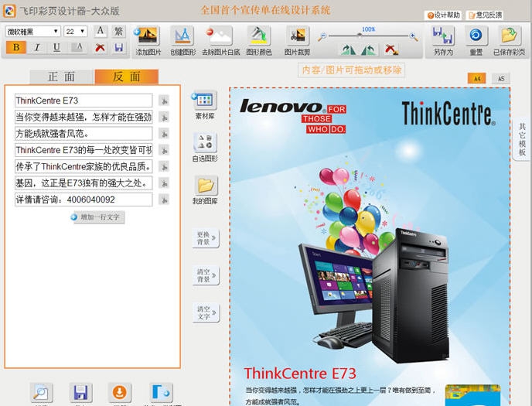The image size is (532, 406).
Task: Click the rotate clockwise green arrow icon
Action: pyautogui.click(x=349, y=50)
